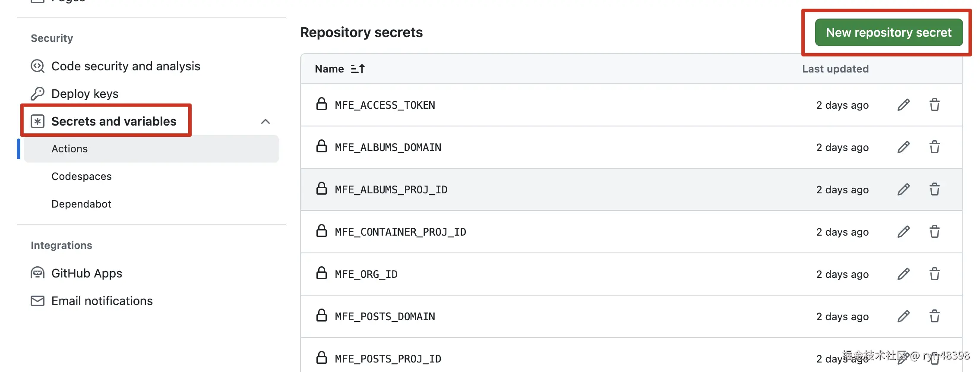
Task: Click the GitHub Apps icon in sidebar
Action: coord(38,273)
